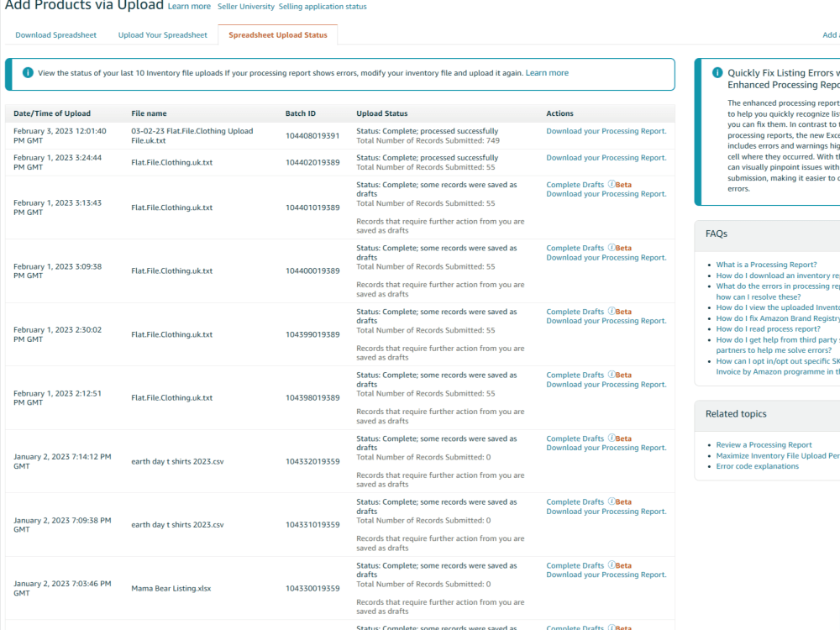
Task: Open Learn more link next to page title
Action: (x=189, y=7)
